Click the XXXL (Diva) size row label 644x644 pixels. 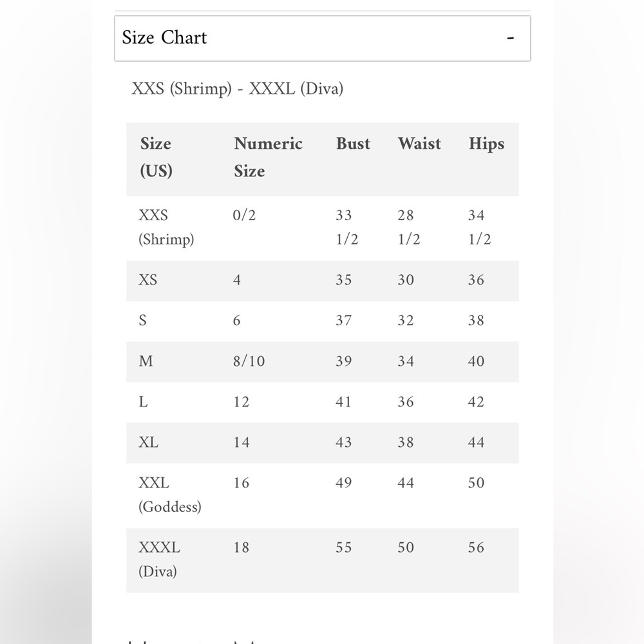click(x=159, y=559)
